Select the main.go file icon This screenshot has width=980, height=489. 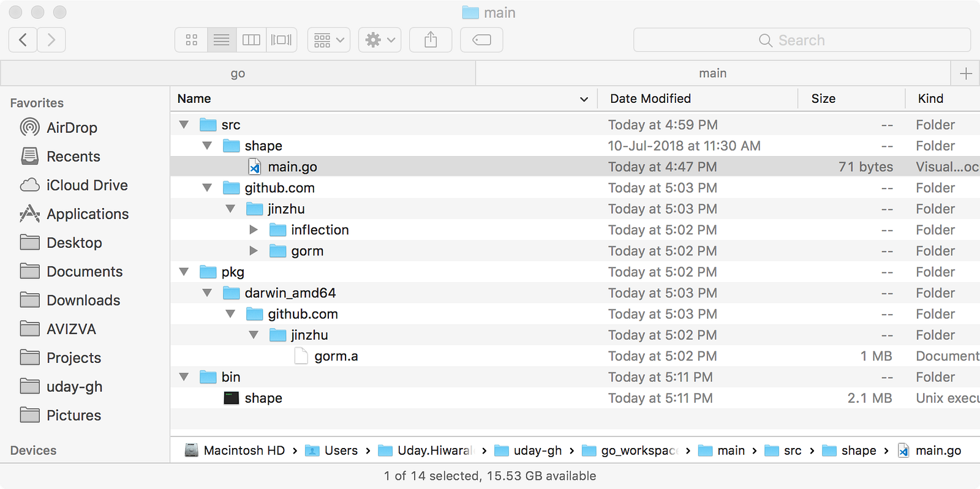coord(254,167)
